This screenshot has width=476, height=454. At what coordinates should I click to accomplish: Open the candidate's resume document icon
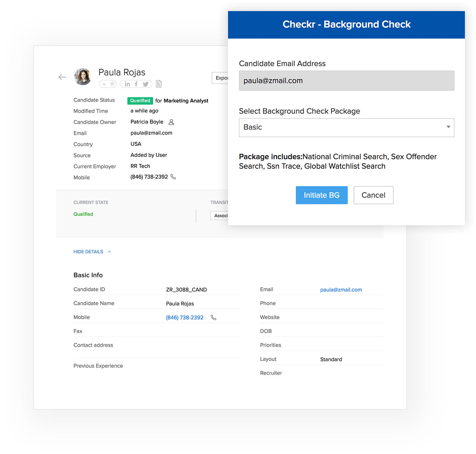point(159,83)
